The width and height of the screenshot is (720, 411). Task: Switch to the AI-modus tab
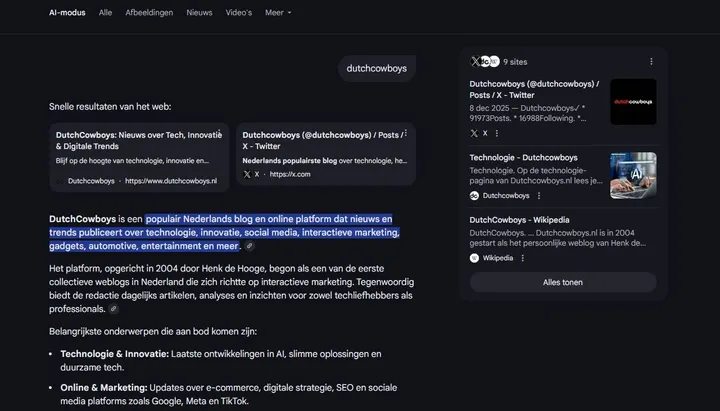pyautogui.click(x=67, y=13)
